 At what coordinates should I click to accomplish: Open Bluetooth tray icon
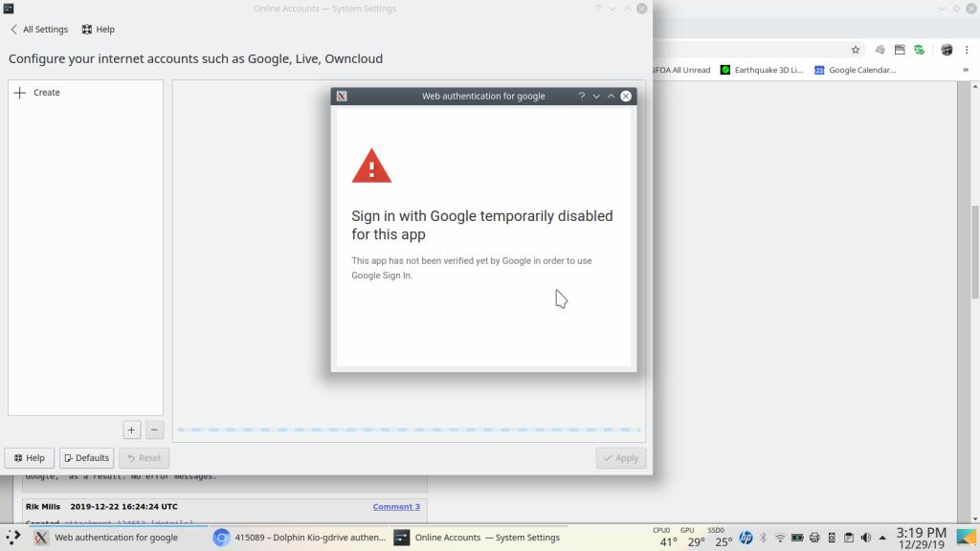click(763, 538)
